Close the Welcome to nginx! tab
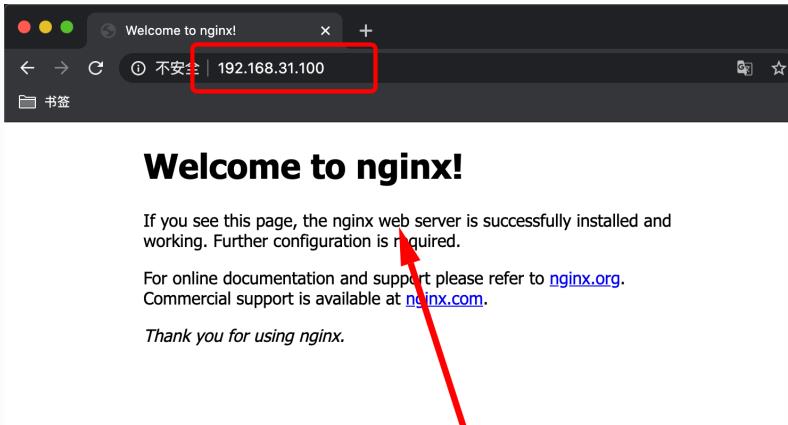Viewport: 788px width, 425px height. (325, 30)
